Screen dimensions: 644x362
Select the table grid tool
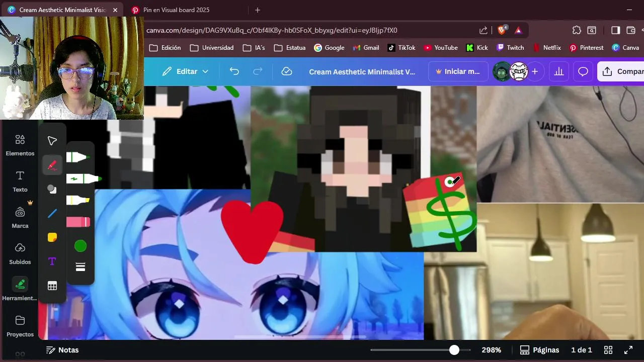point(52,286)
